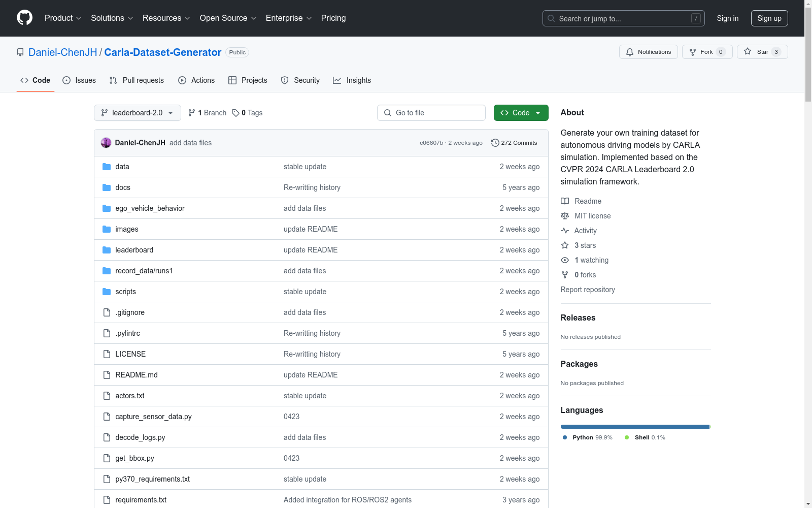Expand the Open Source menu
Image resolution: width=812 pixels, height=508 pixels.
coord(228,18)
